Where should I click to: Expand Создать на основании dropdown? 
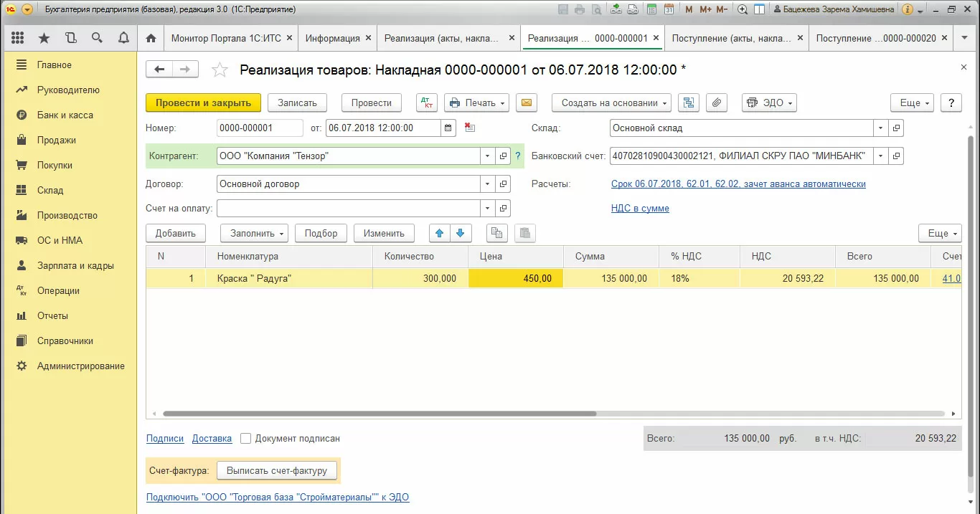click(611, 103)
